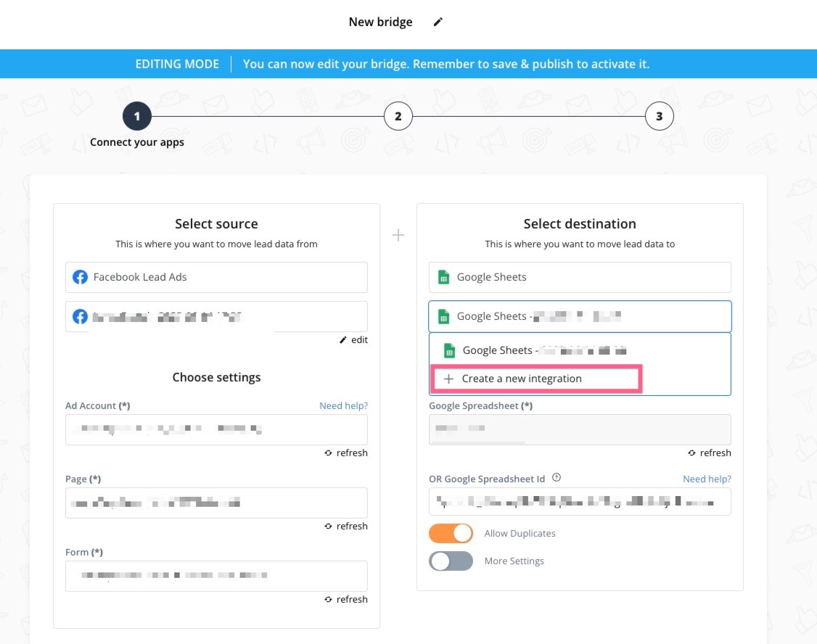Click refresh arrows icon under Page field

click(328, 527)
